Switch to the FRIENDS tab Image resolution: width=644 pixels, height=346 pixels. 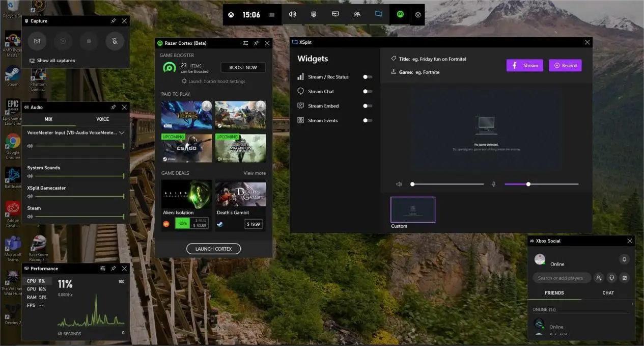[554, 293]
